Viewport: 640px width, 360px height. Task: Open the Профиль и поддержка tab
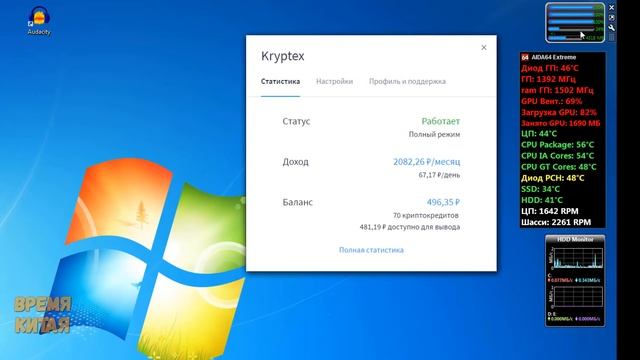point(407,82)
